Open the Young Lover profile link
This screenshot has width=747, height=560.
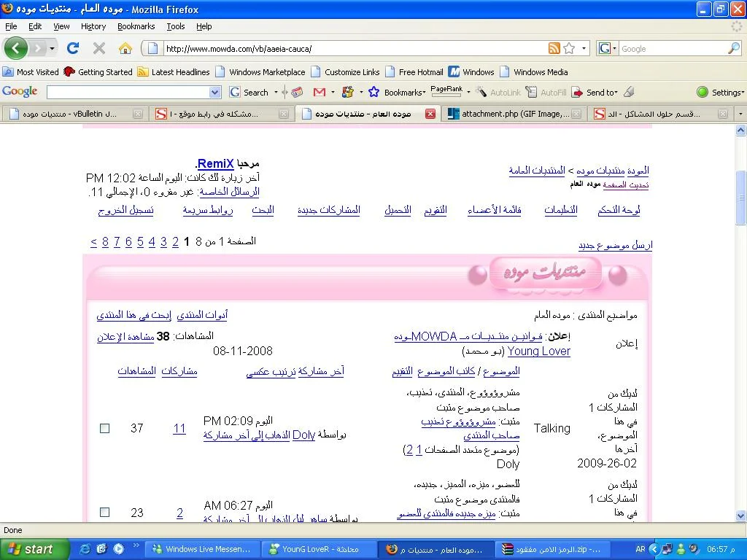click(x=539, y=351)
